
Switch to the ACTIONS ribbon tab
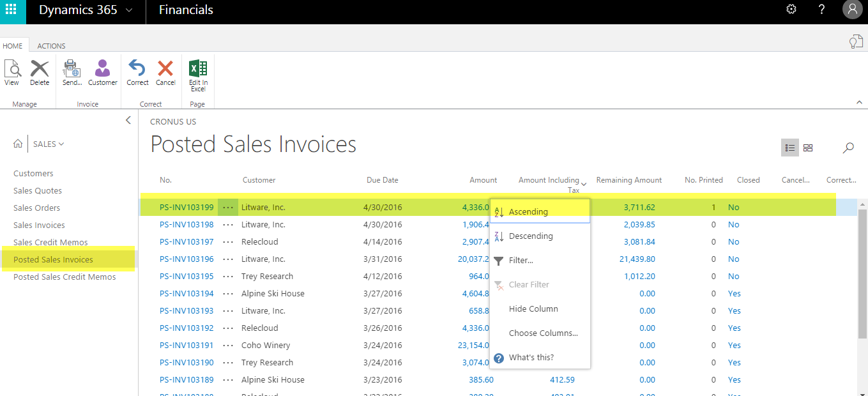[x=51, y=46]
